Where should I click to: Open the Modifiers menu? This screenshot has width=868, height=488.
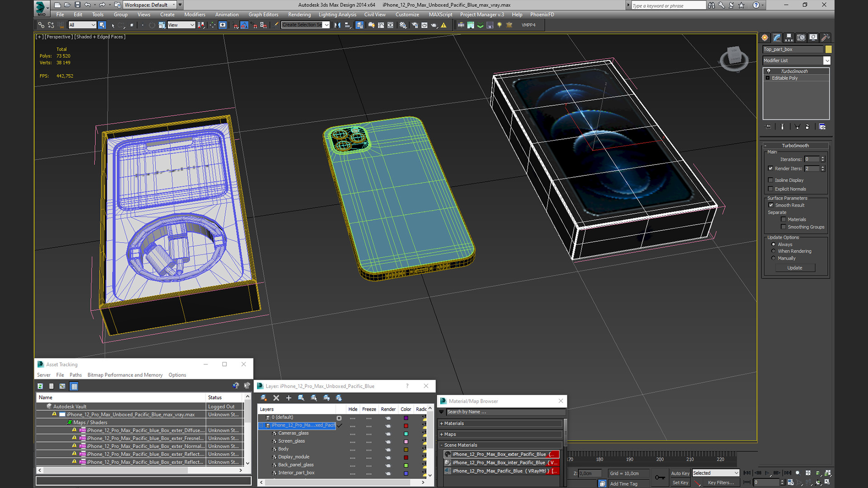(195, 15)
